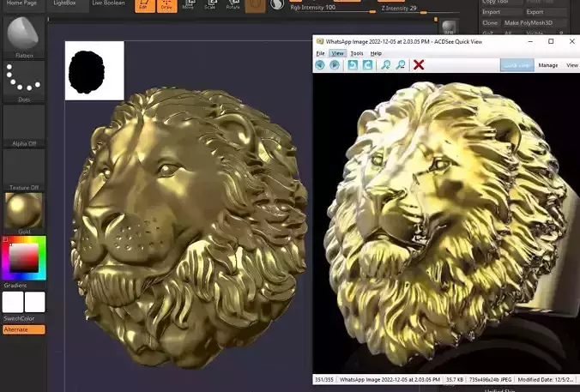The height and width of the screenshot is (392, 580).
Task: Click the BPR render icon above canvas
Action: (x=449, y=27)
